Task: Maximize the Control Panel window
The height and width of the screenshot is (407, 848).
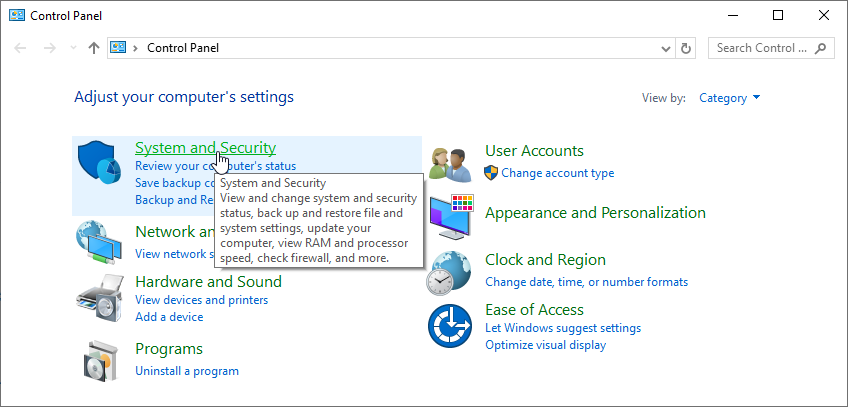Action: [x=778, y=16]
